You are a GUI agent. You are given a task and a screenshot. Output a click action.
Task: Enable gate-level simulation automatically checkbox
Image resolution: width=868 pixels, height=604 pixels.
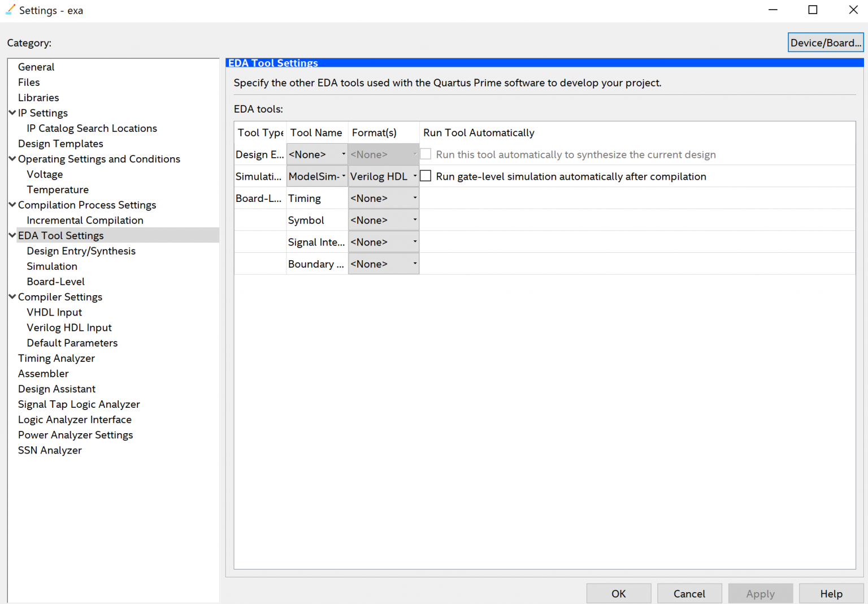[426, 176]
